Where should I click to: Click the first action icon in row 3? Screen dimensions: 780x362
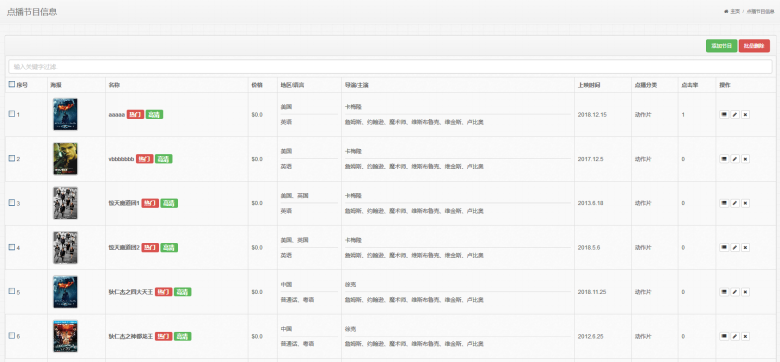click(x=724, y=203)
